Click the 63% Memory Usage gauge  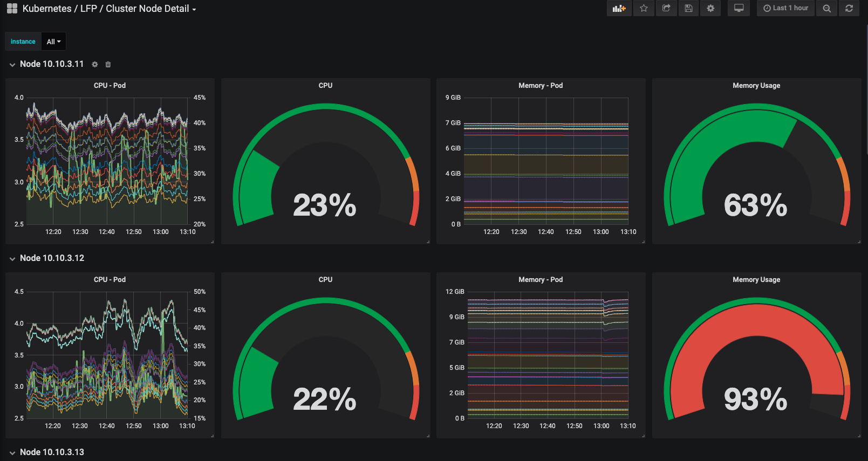pos(756,167)
